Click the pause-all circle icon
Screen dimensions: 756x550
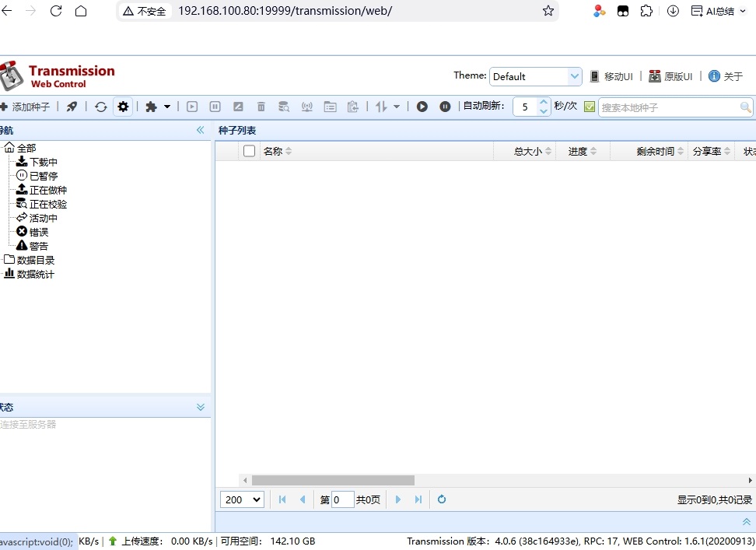pyautogui.click(x=445, y=107)
